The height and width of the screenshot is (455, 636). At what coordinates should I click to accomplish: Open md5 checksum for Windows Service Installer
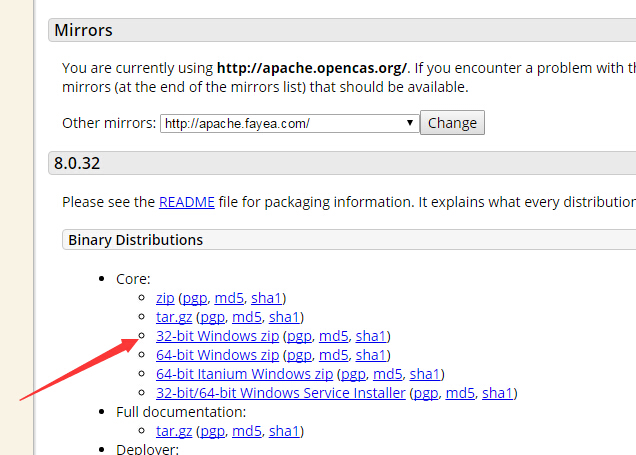[460, 393]
